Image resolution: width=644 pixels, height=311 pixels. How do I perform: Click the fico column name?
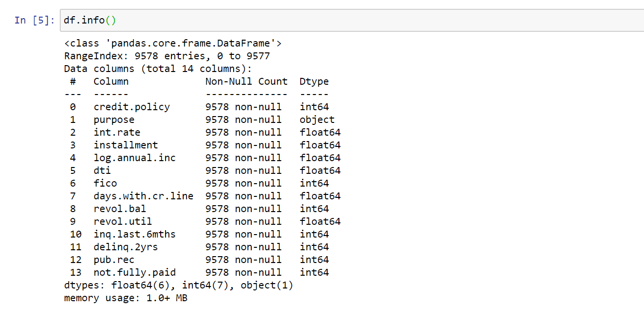105,183
